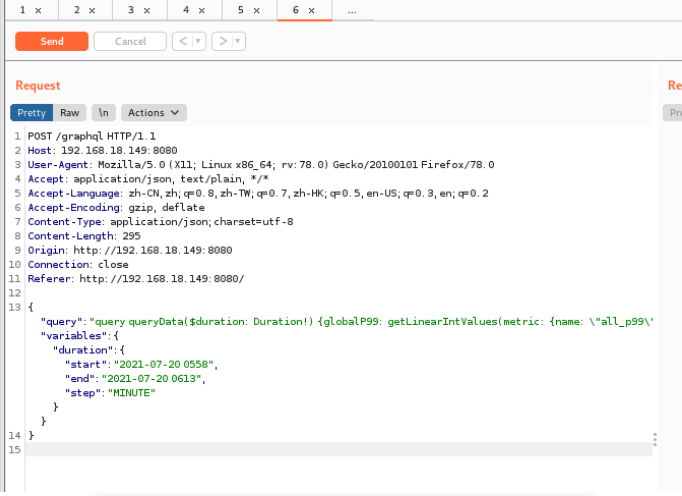Click the Host header line
682x496 pixels.
102,151
